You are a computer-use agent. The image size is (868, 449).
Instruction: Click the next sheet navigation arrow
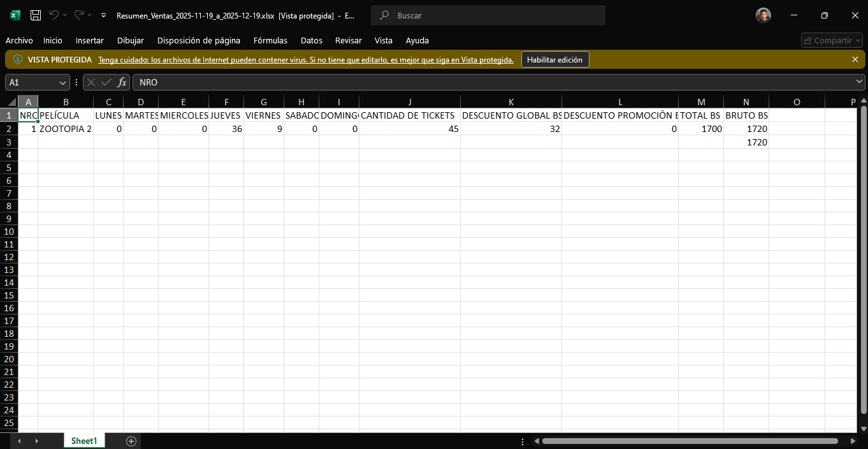(x=37, y=441)
